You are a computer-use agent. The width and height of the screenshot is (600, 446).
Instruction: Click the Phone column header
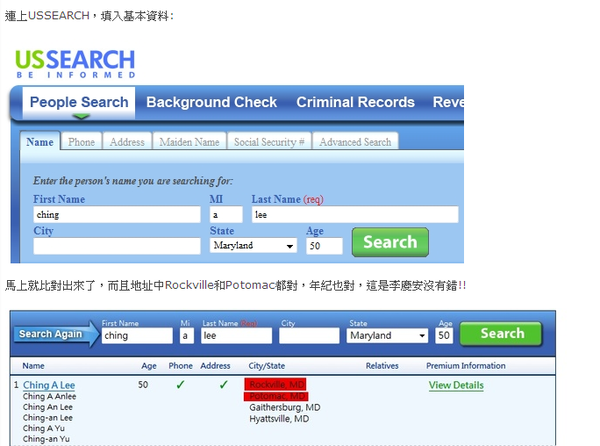click(x=180, y=366)
